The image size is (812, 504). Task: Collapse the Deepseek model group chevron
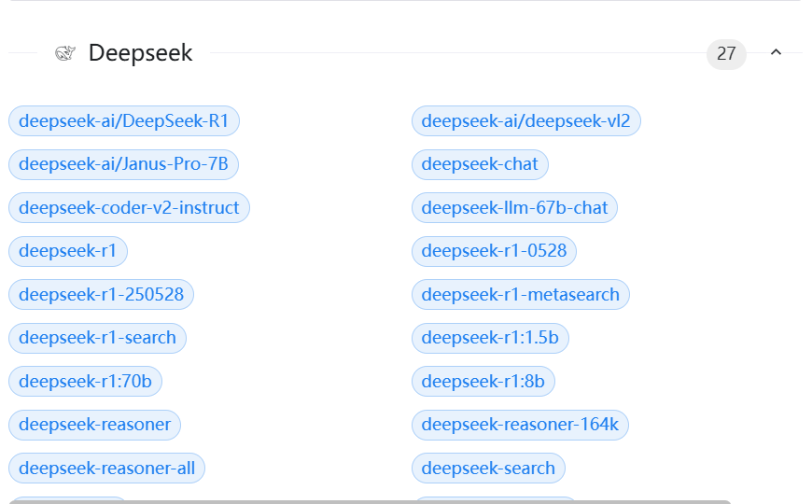pyautogui.click(x=776, y=53)
